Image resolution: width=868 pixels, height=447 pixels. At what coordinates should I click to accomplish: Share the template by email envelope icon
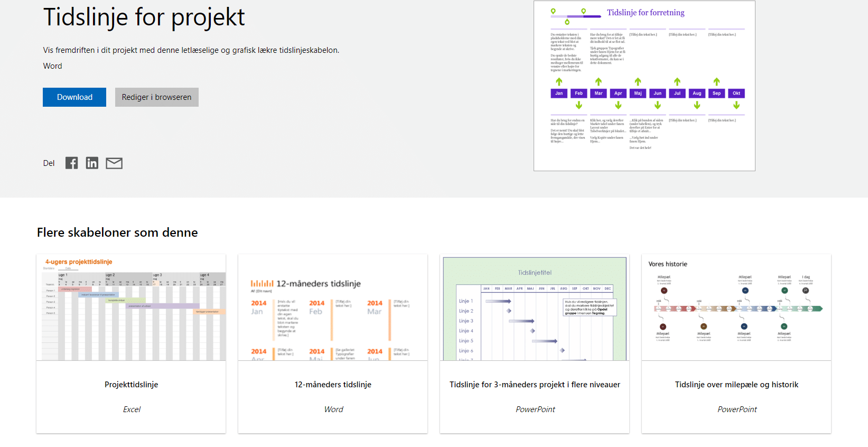114,163
